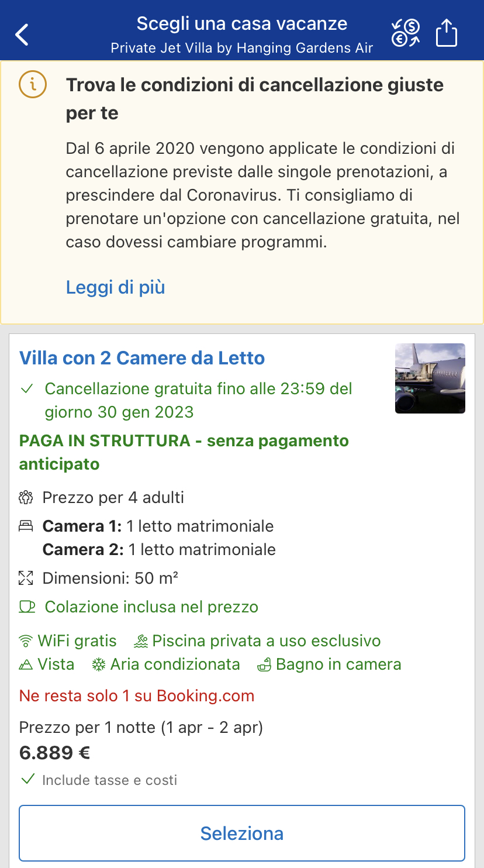Open the currency converter icon

tap(406, 33)
